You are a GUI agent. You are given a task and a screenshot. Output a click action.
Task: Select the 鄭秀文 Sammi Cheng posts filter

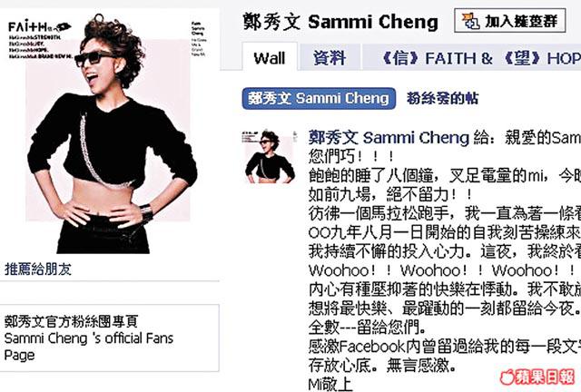pyautogui.click(x=319, y=99)
